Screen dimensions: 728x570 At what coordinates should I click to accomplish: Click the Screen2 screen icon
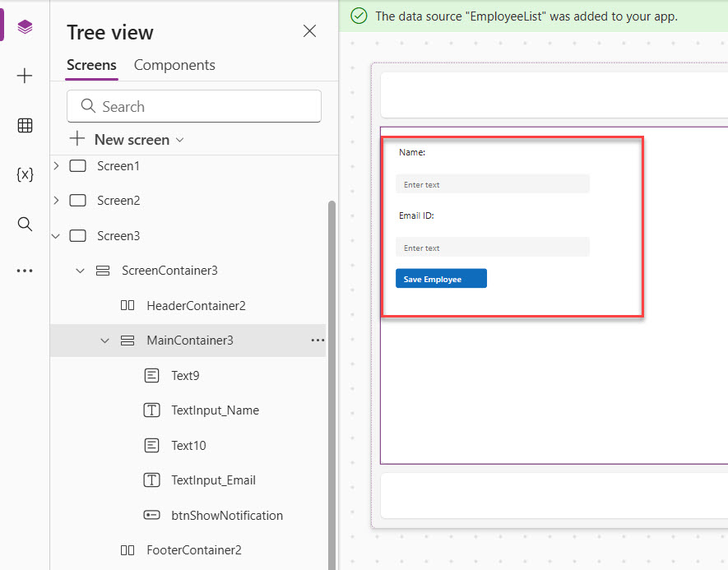[77, 201]
